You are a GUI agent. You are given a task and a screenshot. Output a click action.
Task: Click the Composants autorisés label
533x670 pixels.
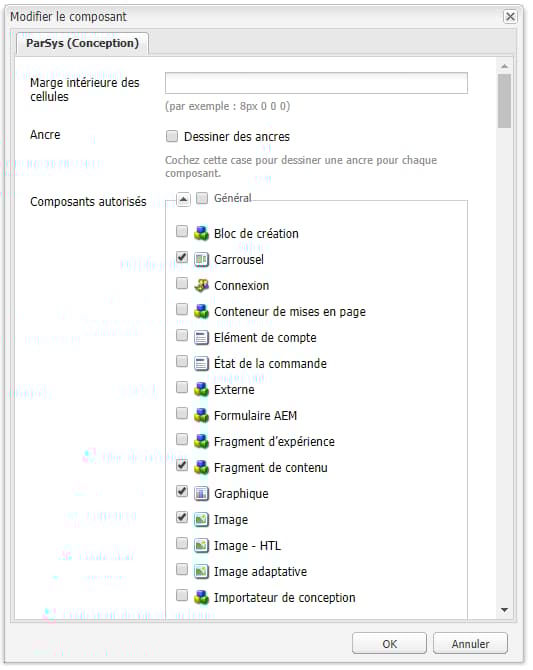click(88, 202)
